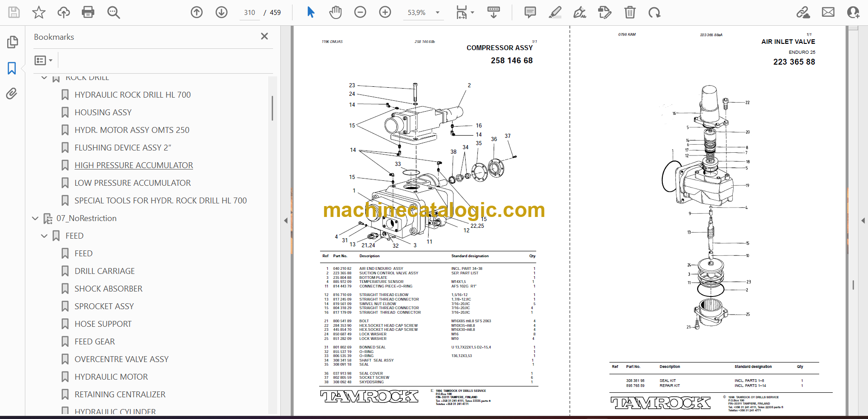The image size is (868, 419).
Task: Zoom out with the minus icon
Action: (360, 12)
